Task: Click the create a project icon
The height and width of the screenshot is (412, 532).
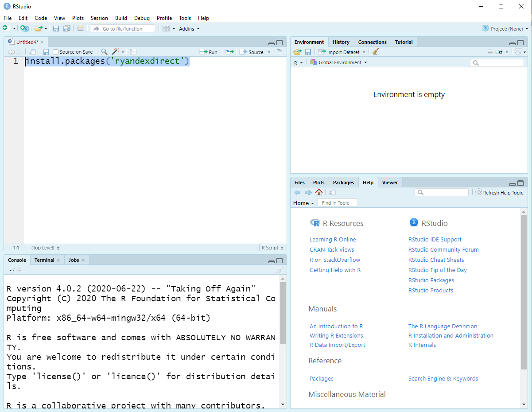Action: pos(25,28)
